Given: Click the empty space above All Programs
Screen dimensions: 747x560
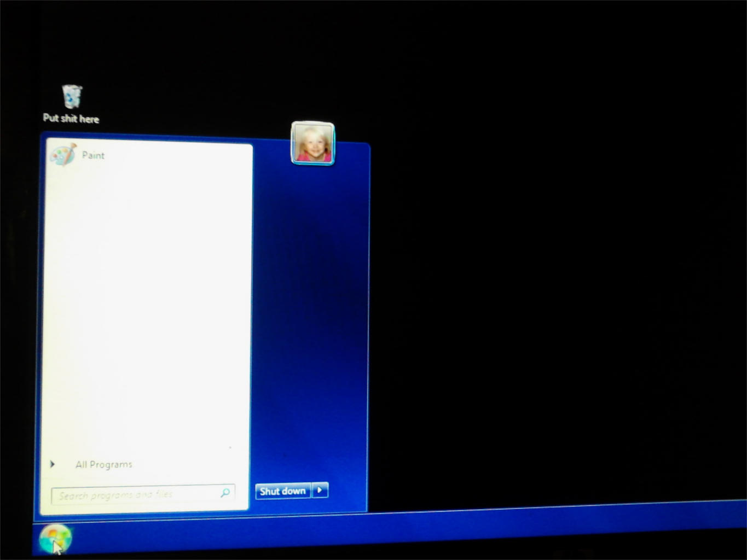Looking at the screenshot, I should pyautogui.click(x=148, y=432).
